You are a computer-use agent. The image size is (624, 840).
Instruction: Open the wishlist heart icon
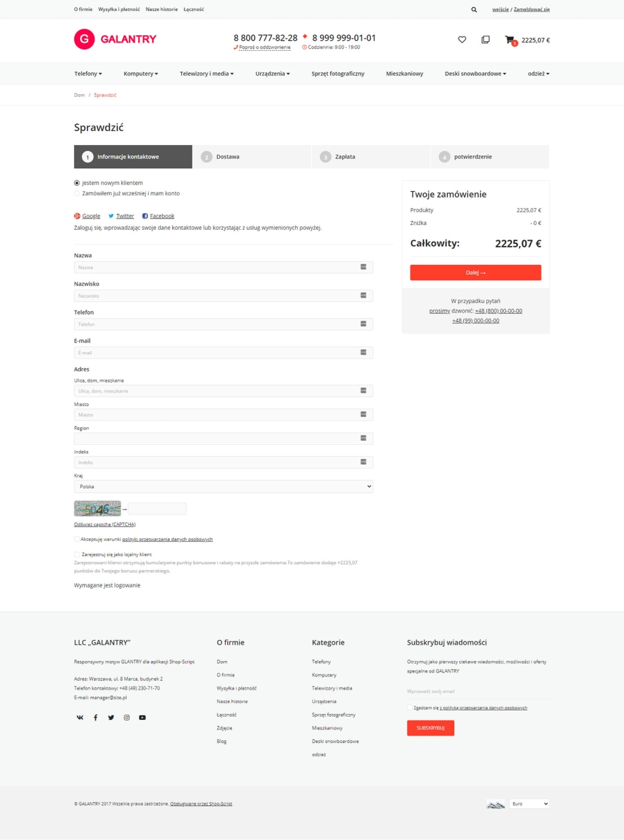tap(462, 40)
